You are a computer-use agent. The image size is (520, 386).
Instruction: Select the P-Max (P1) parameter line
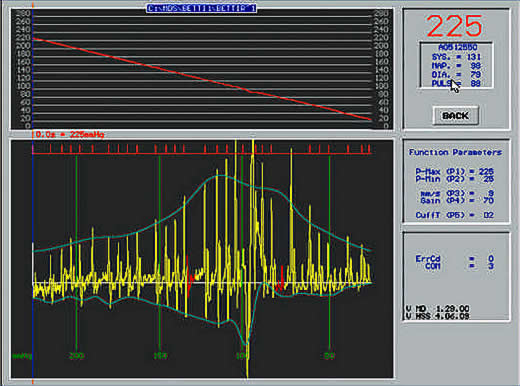[x=455, y=172]
